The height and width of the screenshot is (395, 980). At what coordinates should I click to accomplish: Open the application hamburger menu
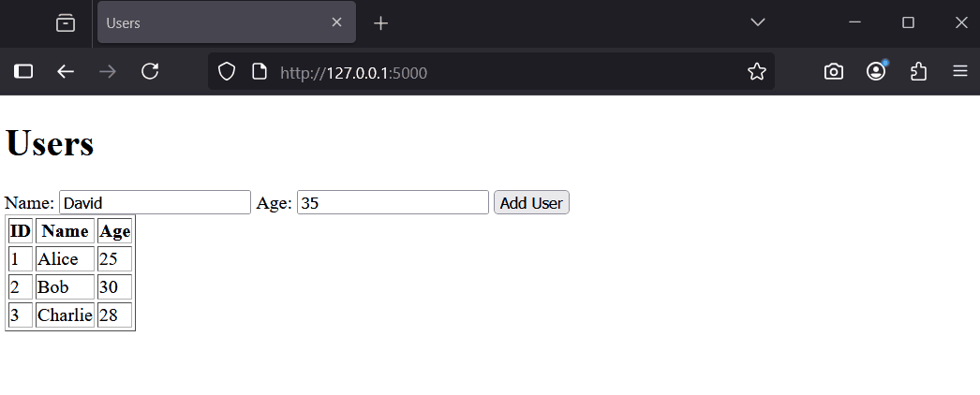coord(960,71)
